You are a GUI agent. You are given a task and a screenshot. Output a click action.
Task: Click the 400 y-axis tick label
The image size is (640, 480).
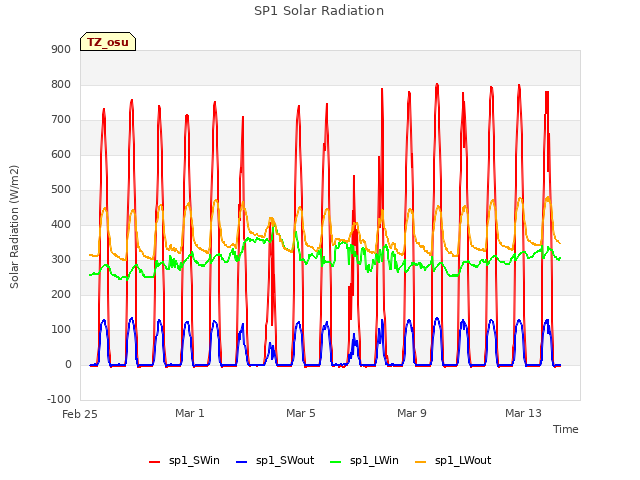(x=61, y=225)
